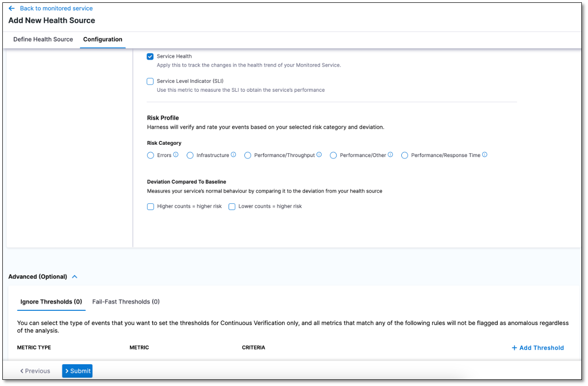Click the Submit button
The image size is (588, 386).
point(77,371)
